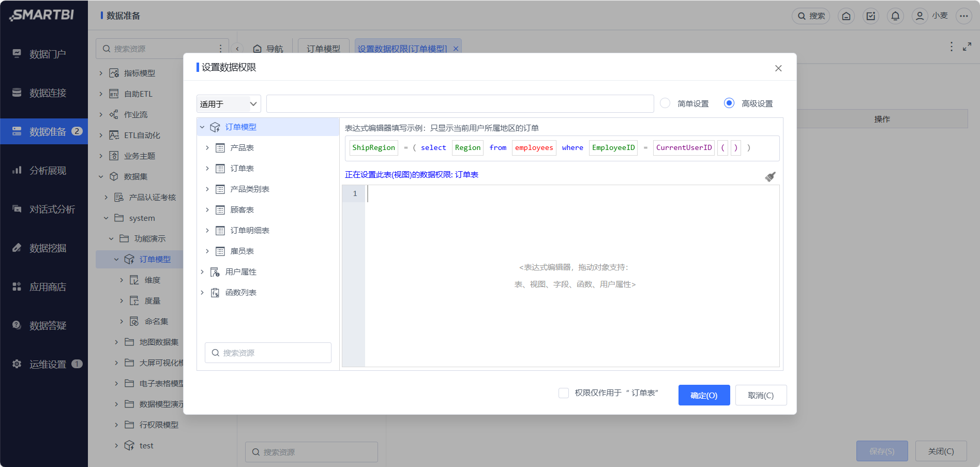Click the clear expression brush icon
The width and height of the screenshot is (980, 467).
(770, 177)
